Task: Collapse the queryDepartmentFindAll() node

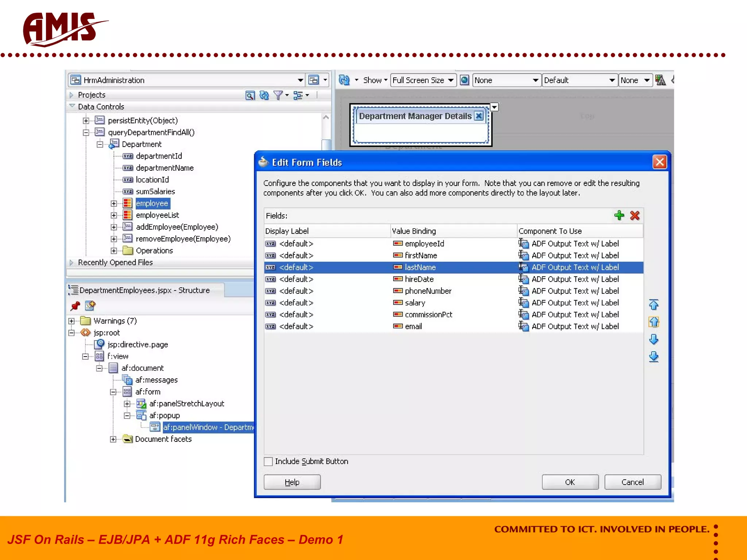Action: point(86,133)
